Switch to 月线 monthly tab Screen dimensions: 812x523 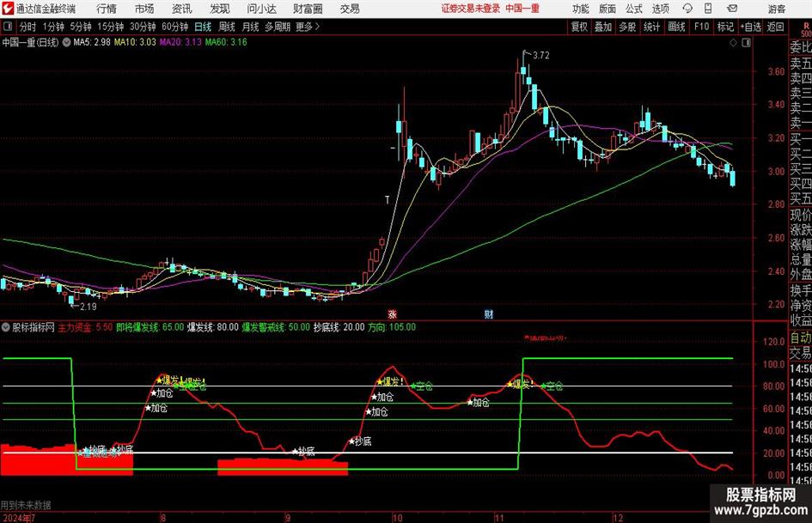coord(250,27)
